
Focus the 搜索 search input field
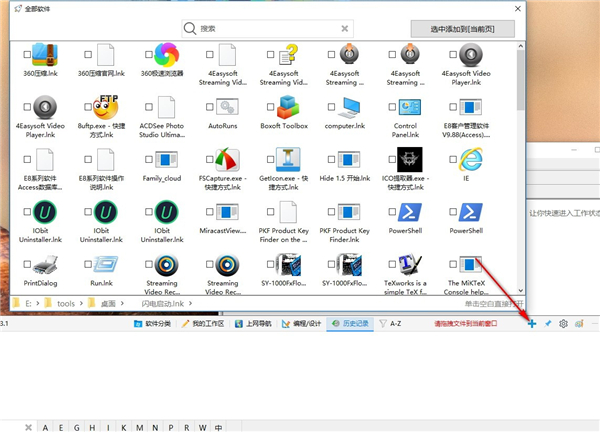[268, 28]
